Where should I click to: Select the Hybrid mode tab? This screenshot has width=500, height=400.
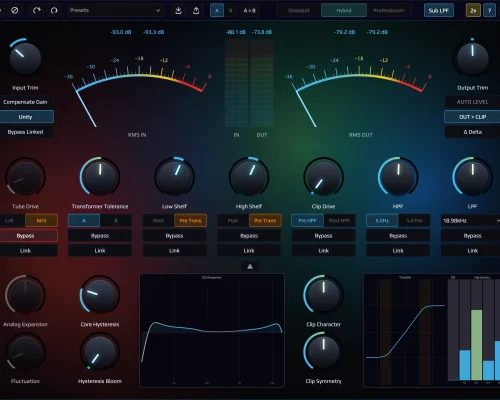pos(344,10)
